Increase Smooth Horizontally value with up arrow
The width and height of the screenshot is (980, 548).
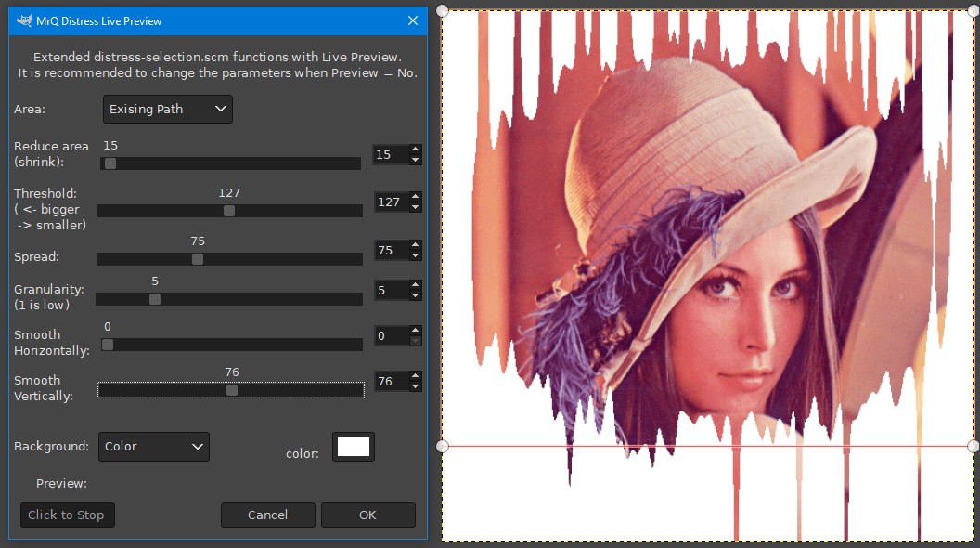(416, 331)
